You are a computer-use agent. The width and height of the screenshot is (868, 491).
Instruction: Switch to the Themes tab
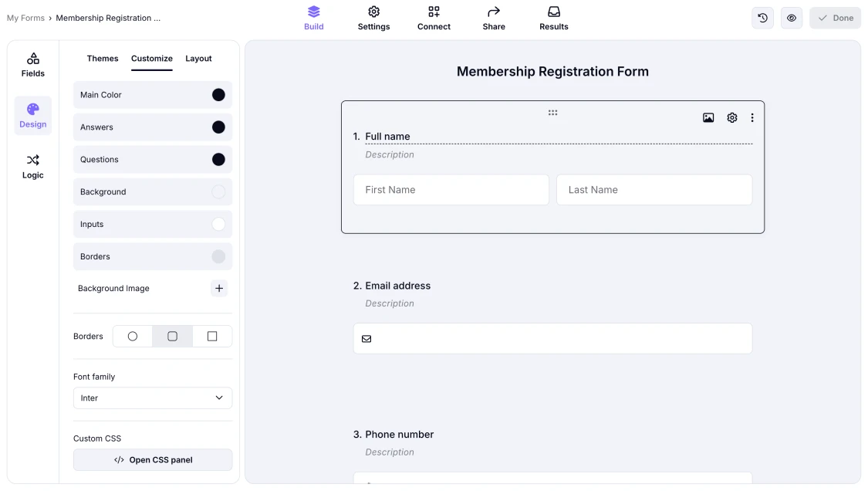(103, 59)
